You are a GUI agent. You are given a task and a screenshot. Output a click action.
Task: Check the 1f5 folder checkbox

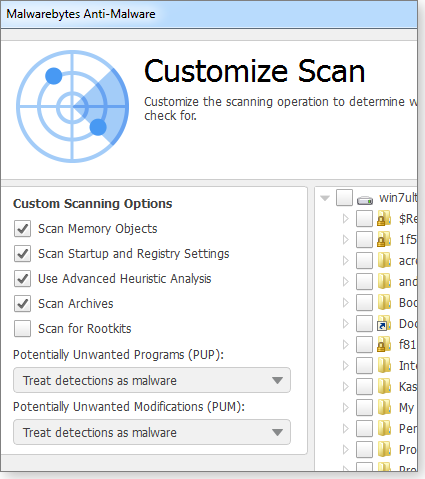pyautogui.click(x=364, y=240)
